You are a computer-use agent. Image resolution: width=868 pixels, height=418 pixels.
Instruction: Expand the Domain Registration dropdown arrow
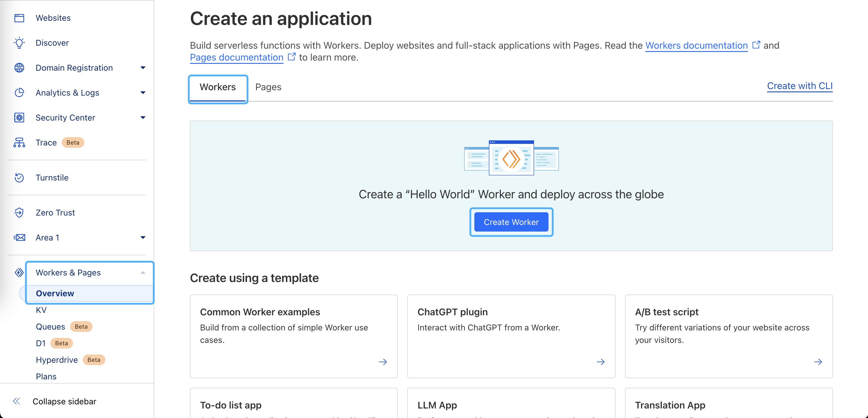click(143, 68)
